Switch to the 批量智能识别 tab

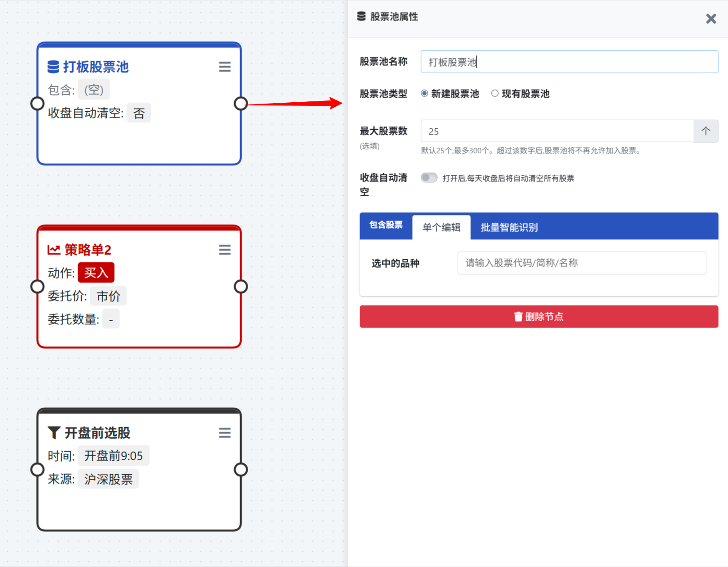pos(509,227)
